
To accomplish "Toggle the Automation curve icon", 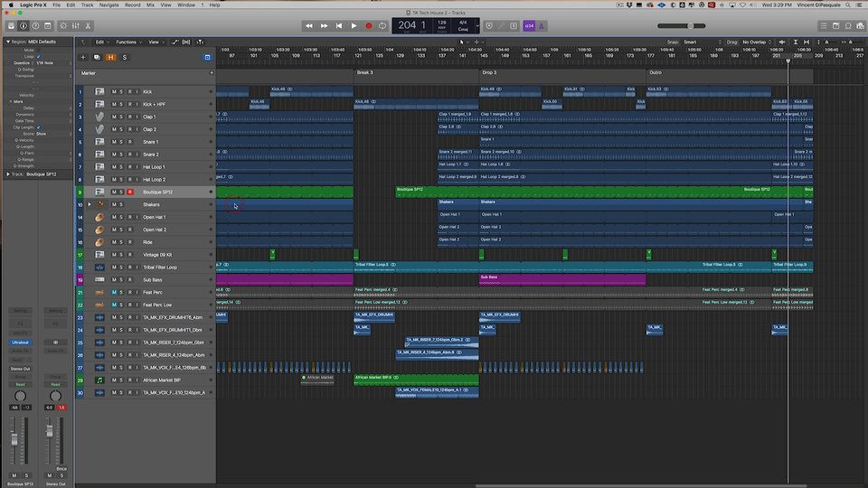I will [x=175, y=42].
